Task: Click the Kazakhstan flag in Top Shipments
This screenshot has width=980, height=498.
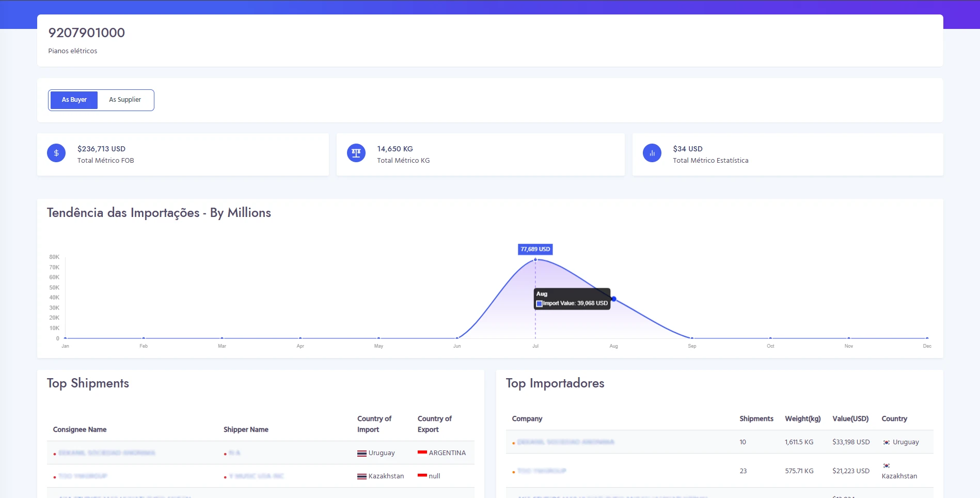Action: [x=362, y=476]
